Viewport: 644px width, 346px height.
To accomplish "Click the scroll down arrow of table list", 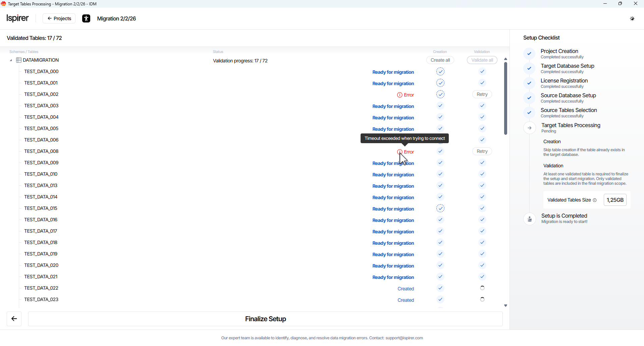I will point(505,306).
